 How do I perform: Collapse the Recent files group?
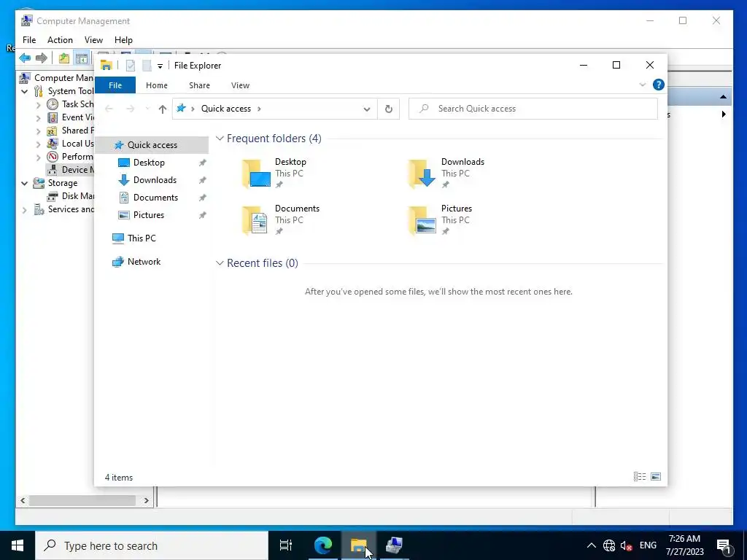click(220, 263)
